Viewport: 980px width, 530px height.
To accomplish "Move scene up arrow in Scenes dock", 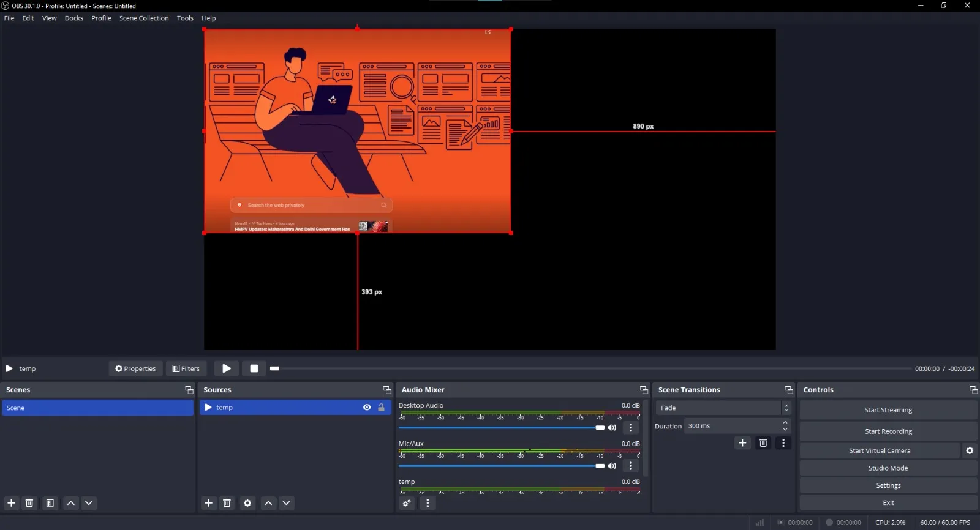I will [x=71, y=503].
